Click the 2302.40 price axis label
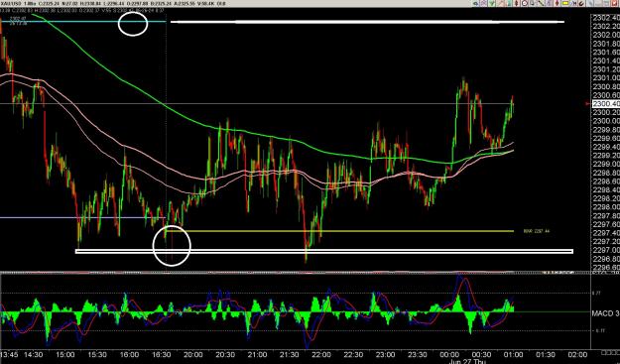The height and width of the screenshot is (364, 620). point(605,18)
